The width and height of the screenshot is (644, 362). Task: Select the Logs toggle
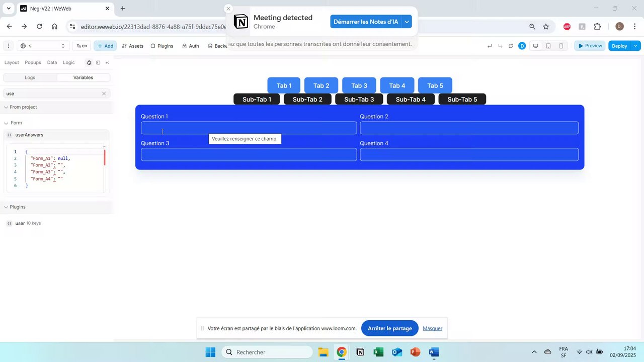pos(30,77)
